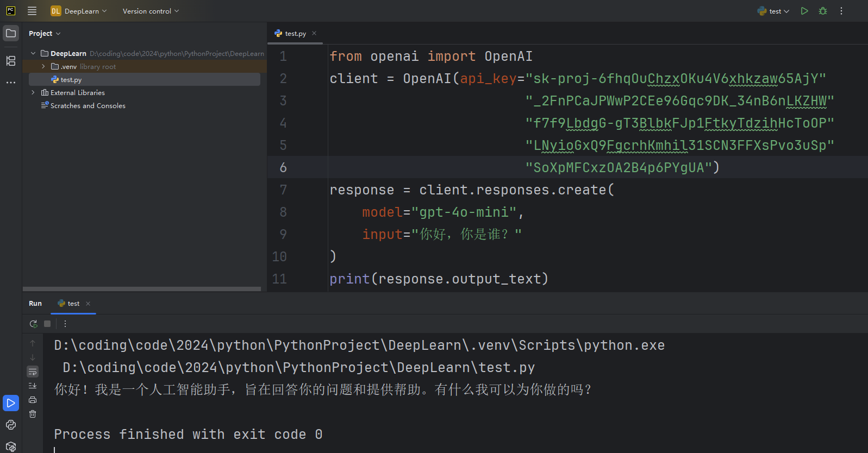
Task: Click the response = client.responses.create( line
Action: (472, 190)
